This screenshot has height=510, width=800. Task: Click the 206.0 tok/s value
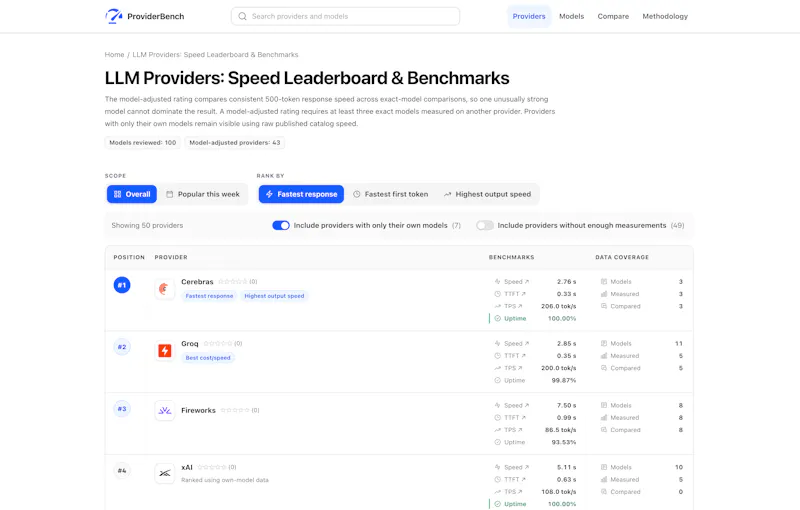click(559, 306)
